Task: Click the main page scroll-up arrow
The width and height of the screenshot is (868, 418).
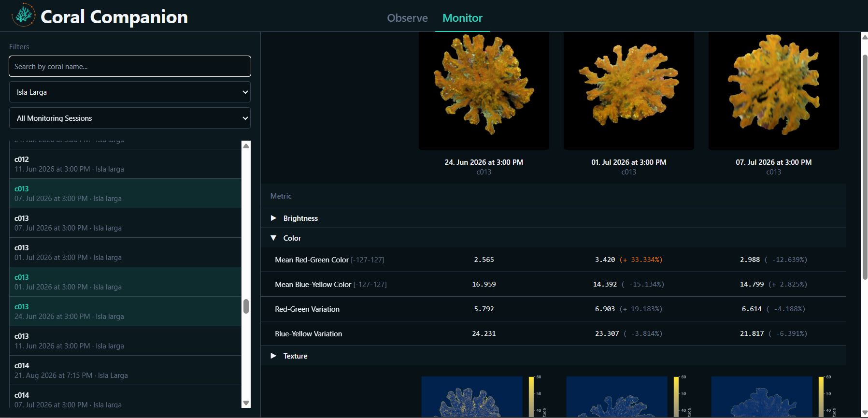Action: pyautogui.click(x=865, y=37)
